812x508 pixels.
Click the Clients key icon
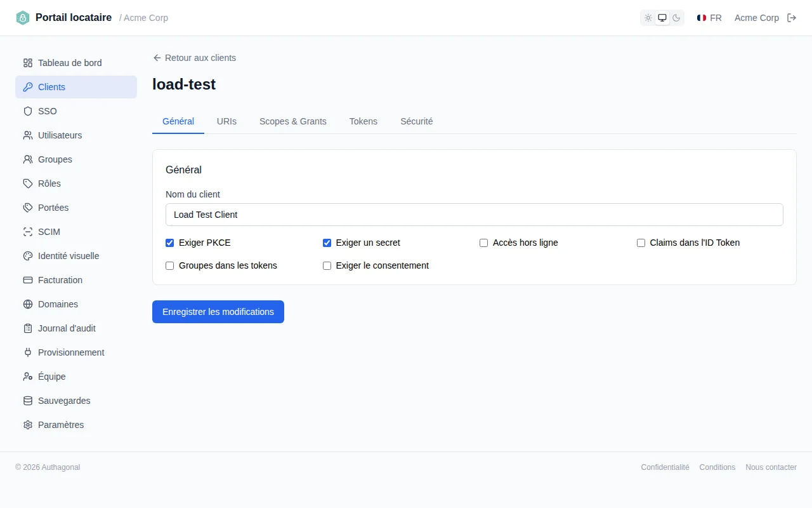click(x=28, y=87)
